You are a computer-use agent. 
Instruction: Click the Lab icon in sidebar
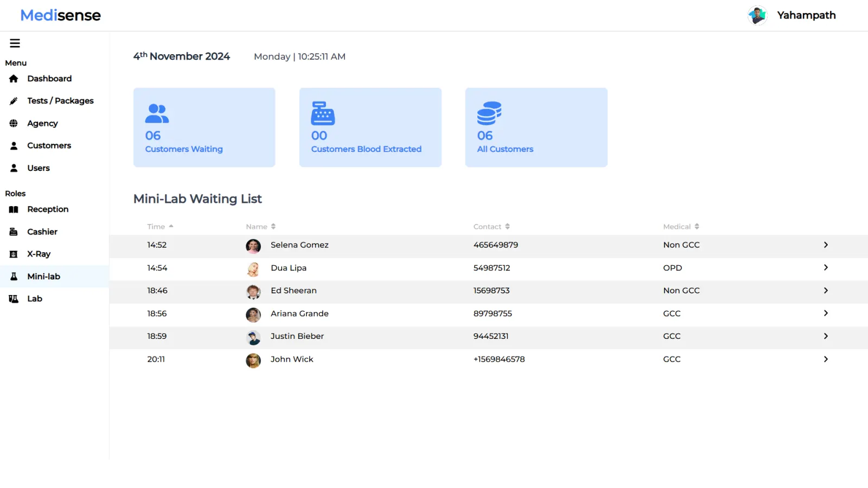[x=14, y=299]
